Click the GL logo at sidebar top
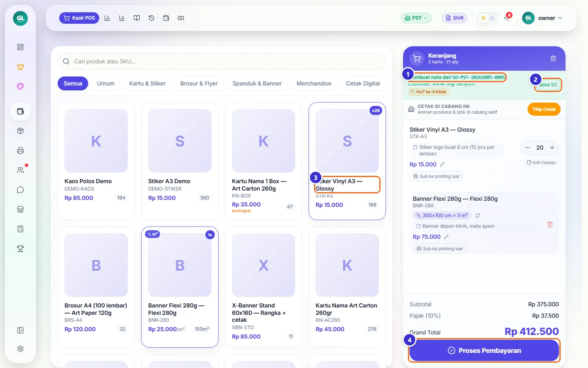The height and width of the screenshot is (368, 588). (x=20, y=18)
